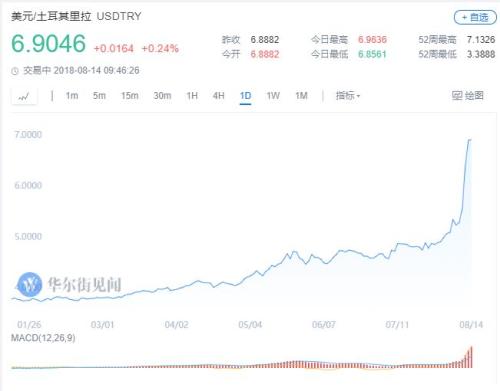Image resolution: width=500 pixels, height=391 pixels.
Task: Open the 指标 indicators dropdown
Action: click(x=348, y=96)
